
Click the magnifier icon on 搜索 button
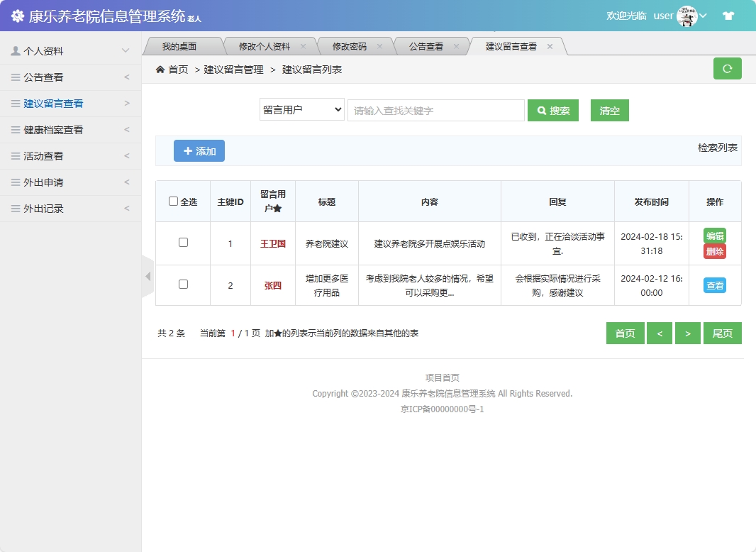pyautogui.click(x=542, y=110)
